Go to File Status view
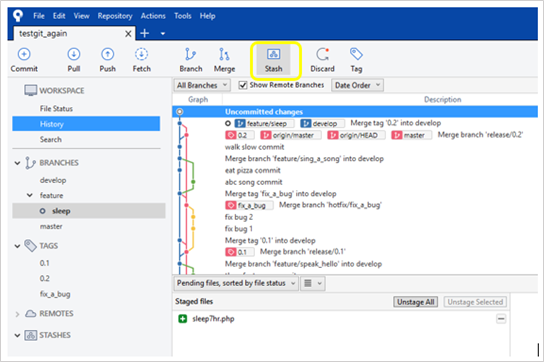The height and width of the screenshot is (362, 544). [x=56, y=109]
